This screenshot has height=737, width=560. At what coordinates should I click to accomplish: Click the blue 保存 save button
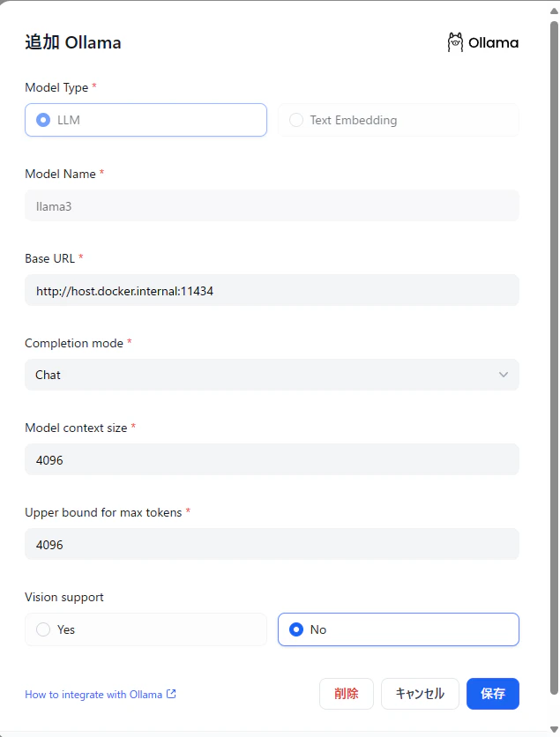(x=493, y=693)
